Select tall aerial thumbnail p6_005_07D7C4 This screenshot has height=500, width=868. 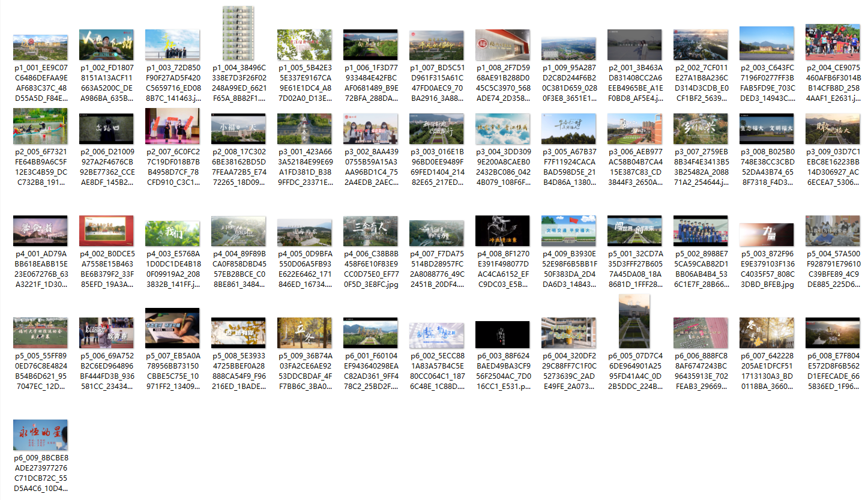pyautogui.click(x=634, y=321)
